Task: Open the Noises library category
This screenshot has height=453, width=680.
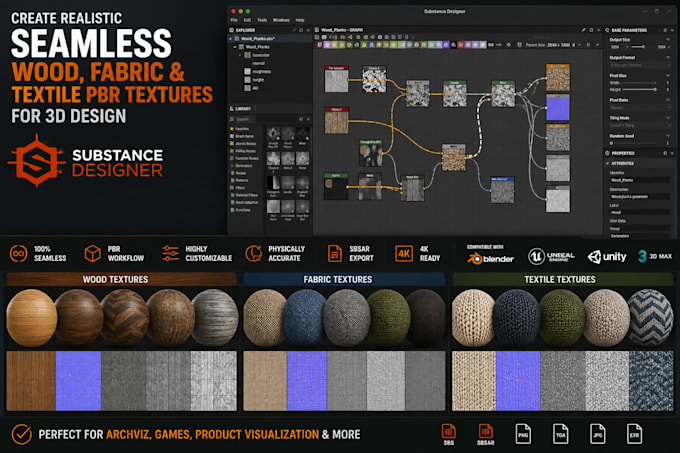Action: pyautogui.click(x=238, y=173)
